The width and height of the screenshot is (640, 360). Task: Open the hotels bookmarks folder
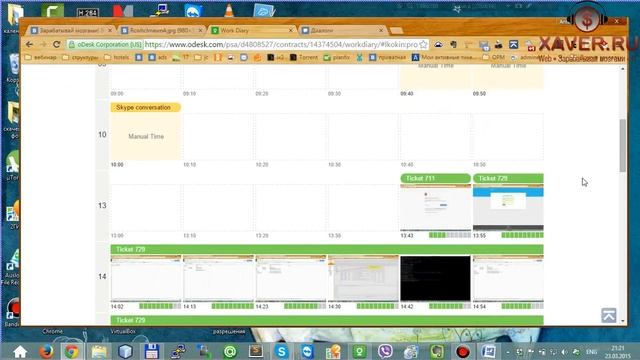coord(117,58)
